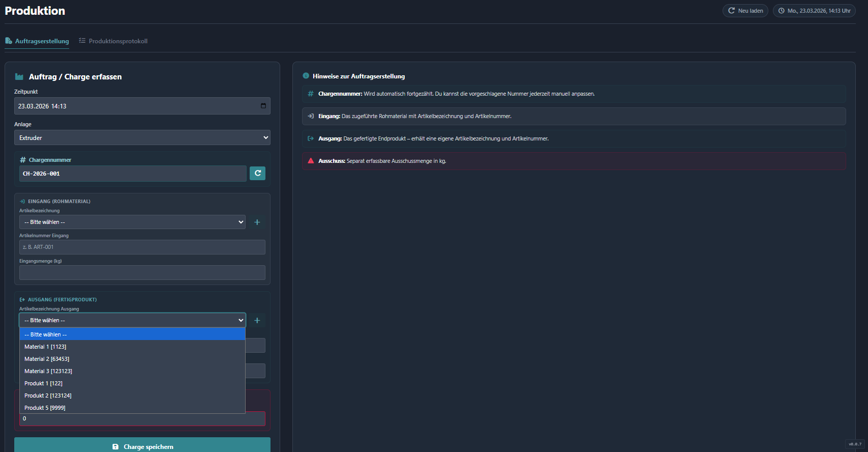Open the Anlage Extruder dropdown
Viewport: 868px width, 452px height.
point(142,138)
